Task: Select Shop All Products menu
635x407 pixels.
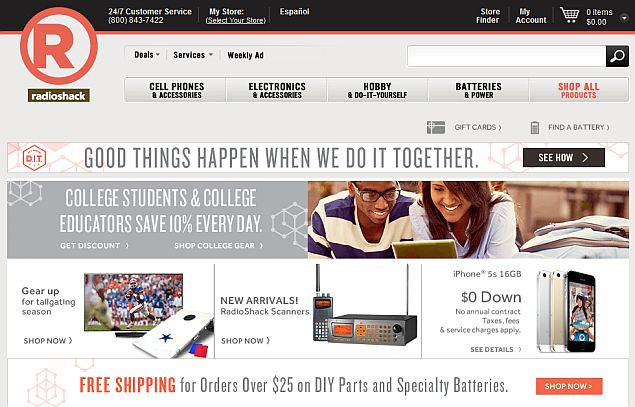Action: [579, 90]
